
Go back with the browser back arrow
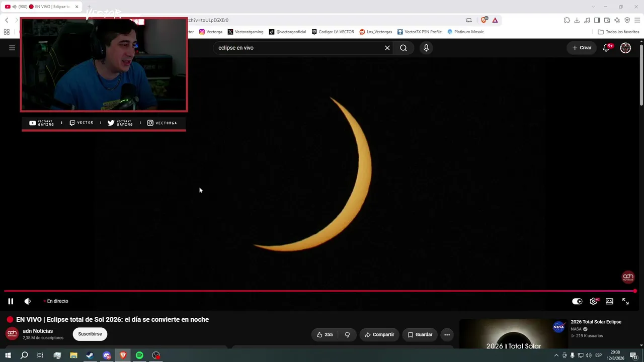point(7,20)
